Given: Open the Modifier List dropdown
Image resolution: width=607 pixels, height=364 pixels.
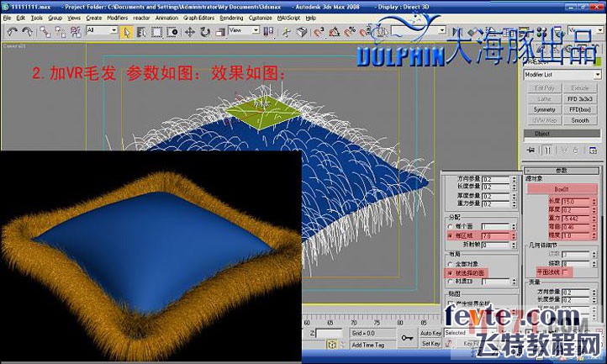Looking at the screenshot, I should click(562, 74).
